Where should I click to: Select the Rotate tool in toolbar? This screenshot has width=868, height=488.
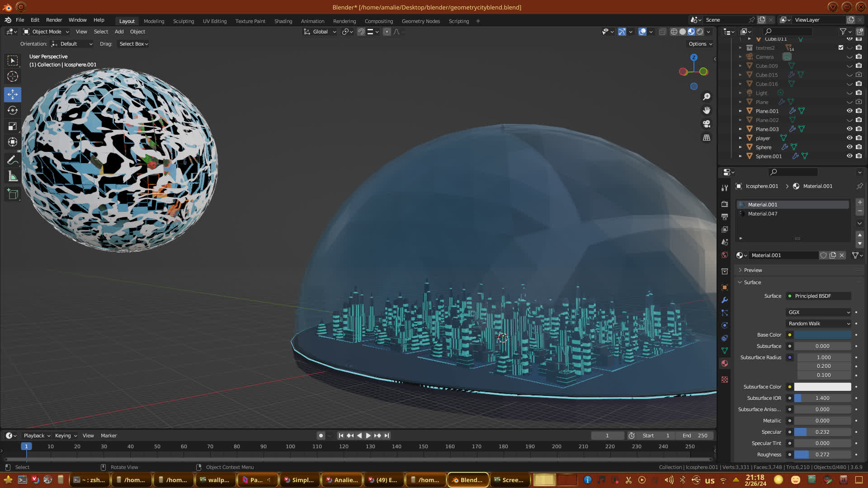coord(13,111)
